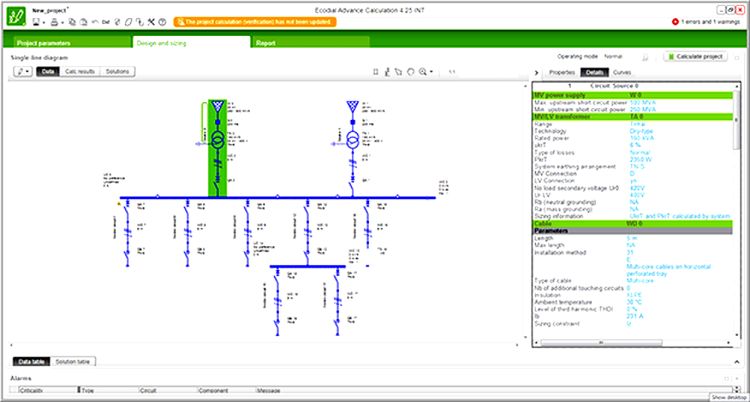This screenshot has height=402, width=750.
Task: Click the Installation method row
Action: coord(633,252)
